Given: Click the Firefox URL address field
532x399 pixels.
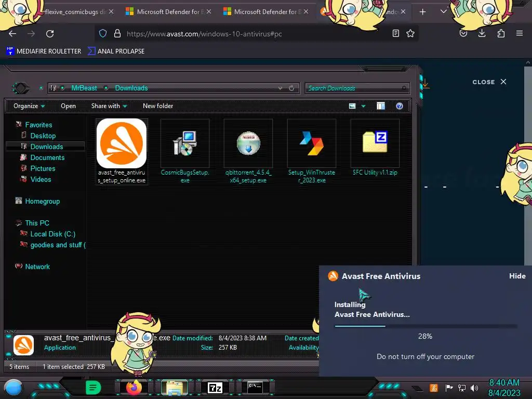Looking at the screenshot, I should coord(256,34).
